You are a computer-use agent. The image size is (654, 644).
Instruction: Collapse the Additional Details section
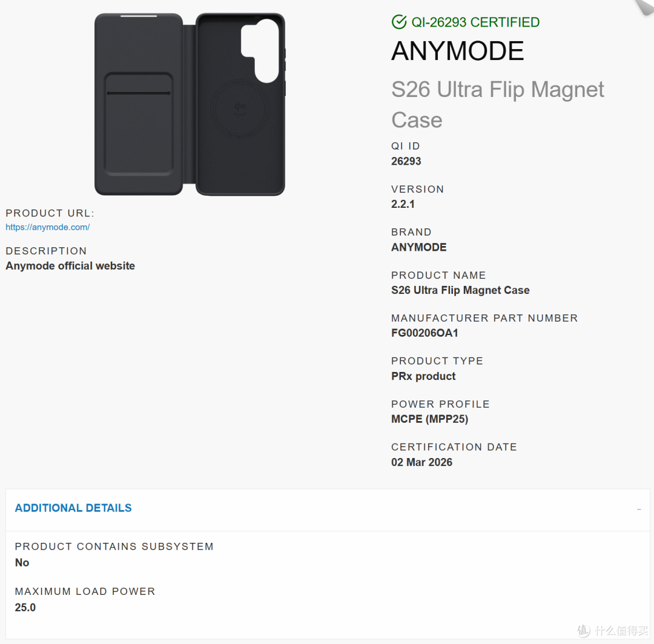click(639, 509)
